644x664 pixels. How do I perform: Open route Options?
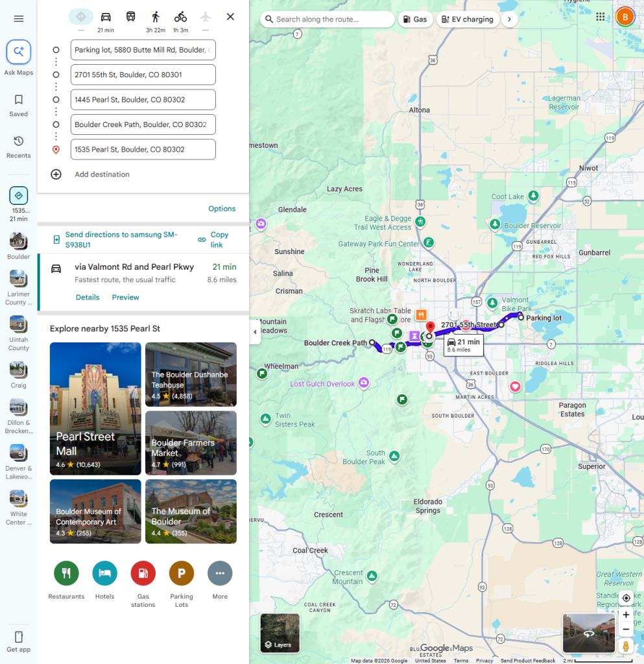point(222,208)
